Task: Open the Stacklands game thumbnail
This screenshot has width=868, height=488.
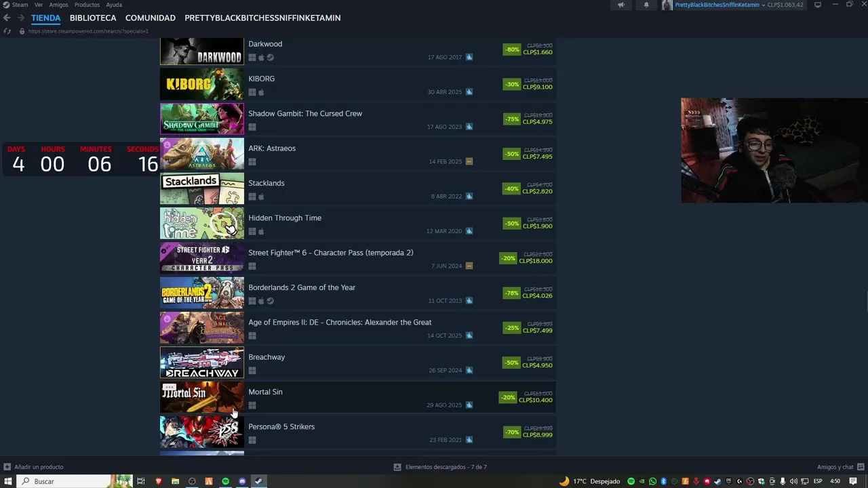Action: click(201, 189)
